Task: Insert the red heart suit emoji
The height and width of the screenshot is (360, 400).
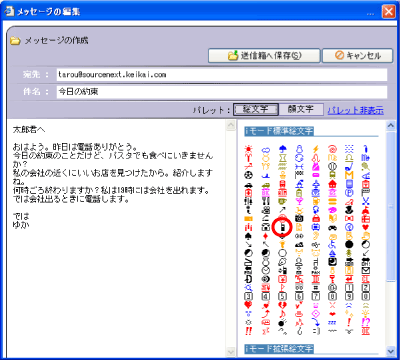Action: pos(366,227)
